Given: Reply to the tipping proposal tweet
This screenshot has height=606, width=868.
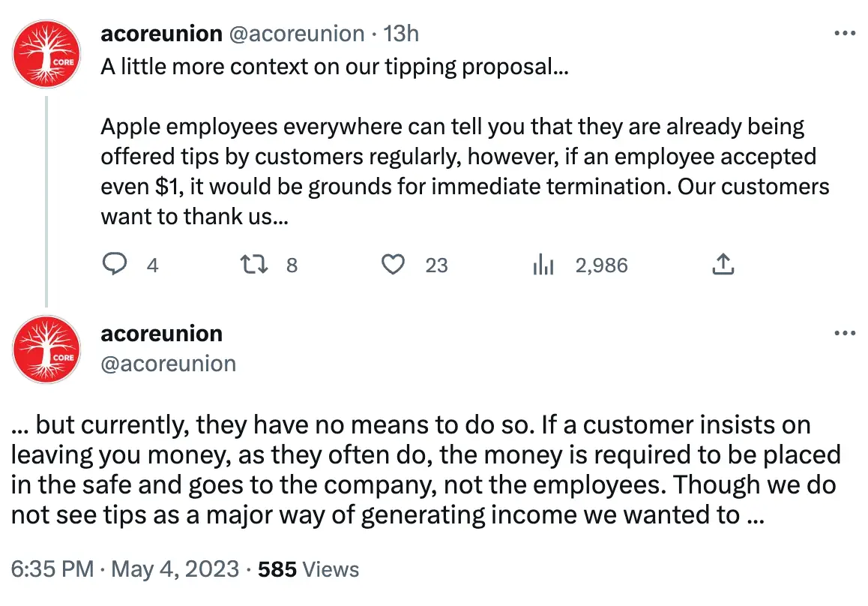Looking at the screenshot, I should pyautogui.click(x=115, y=264).
